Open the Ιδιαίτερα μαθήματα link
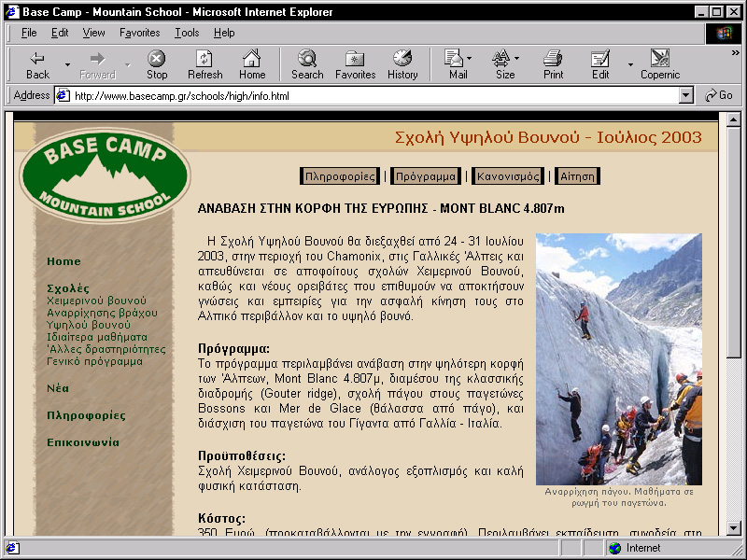 pyautogui.click(x=97, y=337)
